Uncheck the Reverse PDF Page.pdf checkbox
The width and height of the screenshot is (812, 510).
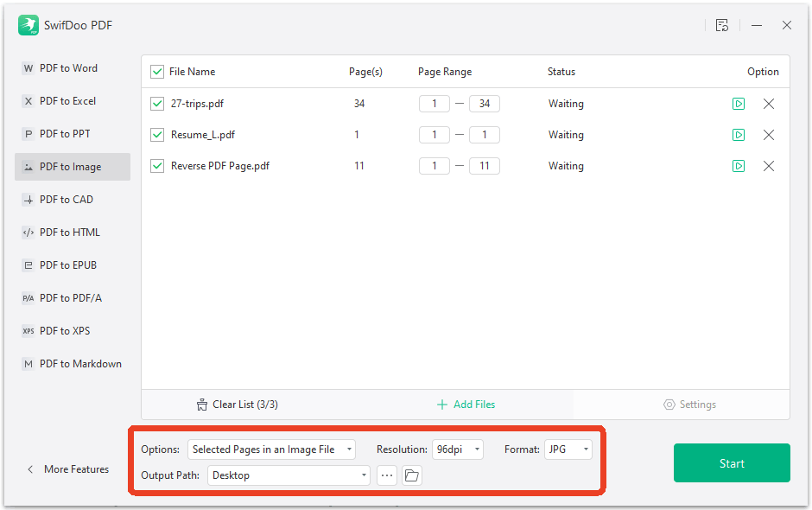click(x=157, y=166)
